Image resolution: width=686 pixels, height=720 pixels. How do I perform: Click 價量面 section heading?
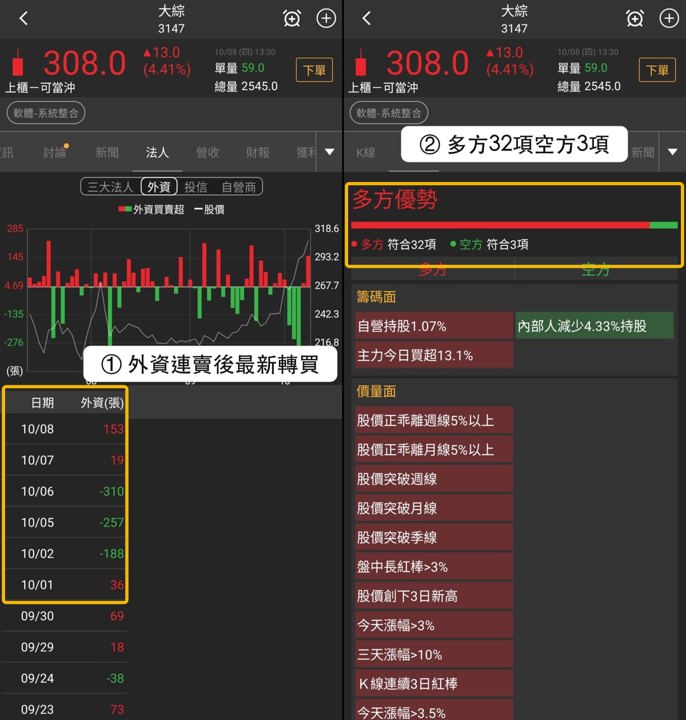[376, 391]
